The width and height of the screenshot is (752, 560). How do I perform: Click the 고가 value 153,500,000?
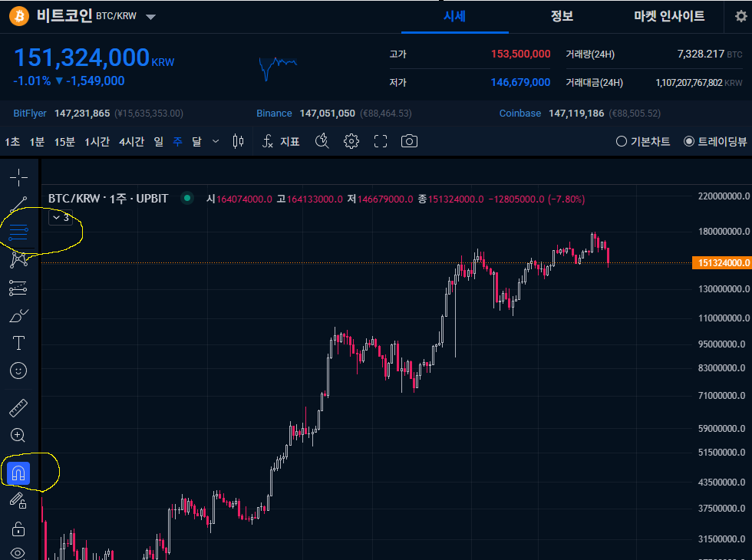point(520,54)
